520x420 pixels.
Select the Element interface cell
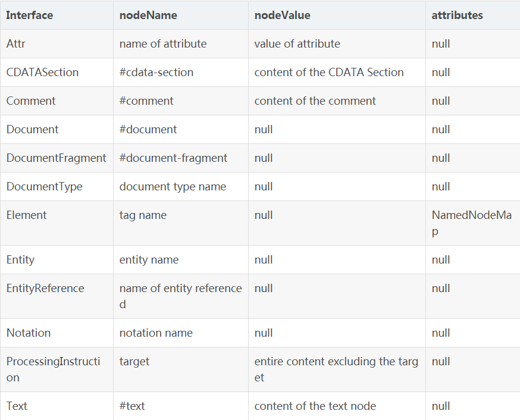[x=57, y=223]
